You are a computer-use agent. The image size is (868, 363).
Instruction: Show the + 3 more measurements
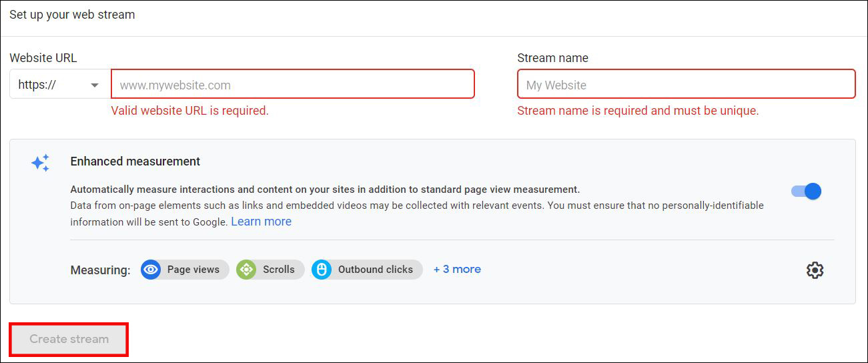point(457,270)
